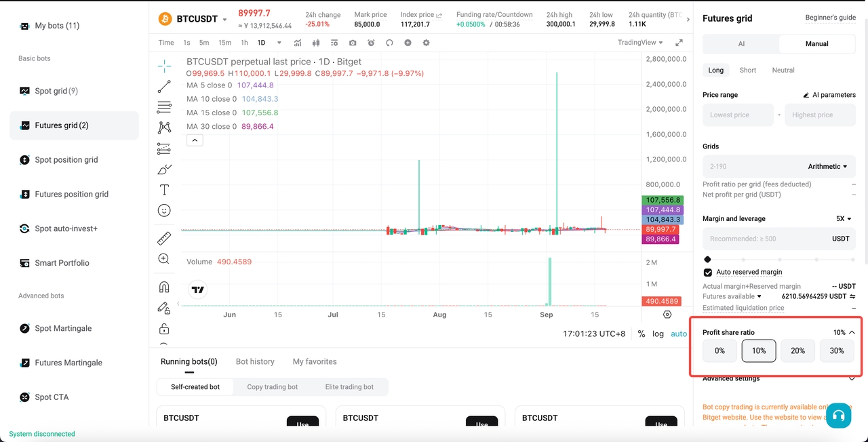The width and height of the screenshot is (868, 442).
Task: Create a price alert with the clock icon
Action: 371,43
